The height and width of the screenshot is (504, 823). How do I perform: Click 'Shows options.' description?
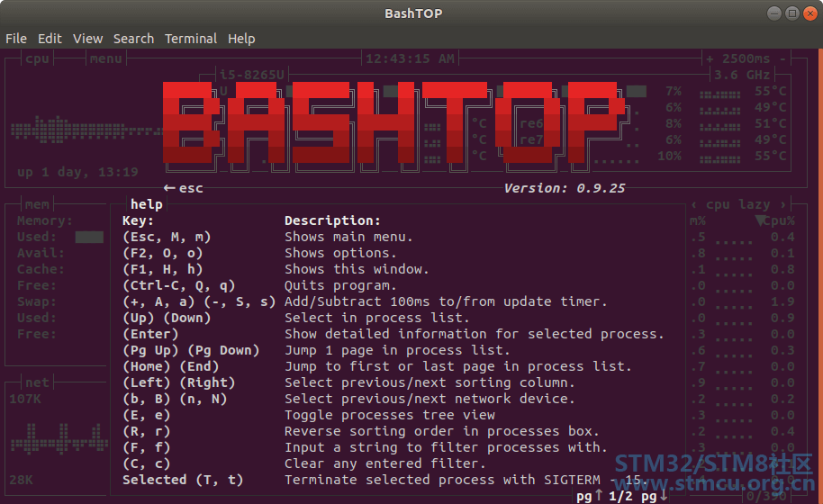click(340, 253)
